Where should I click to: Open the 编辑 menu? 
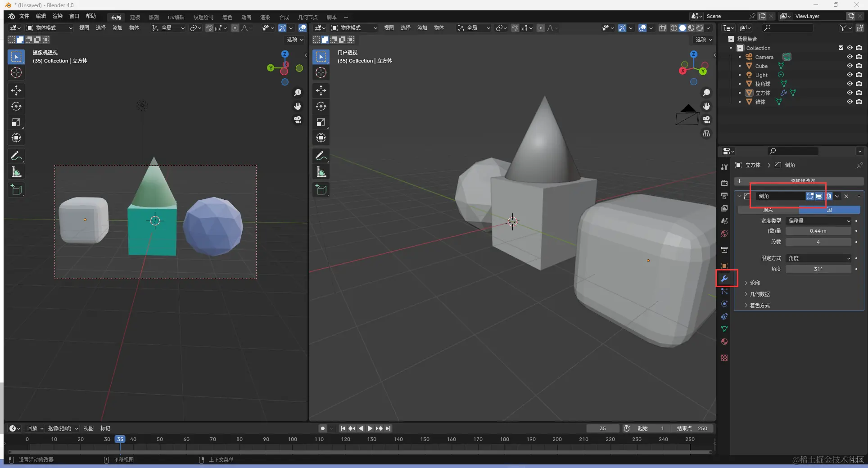point(41,16)
